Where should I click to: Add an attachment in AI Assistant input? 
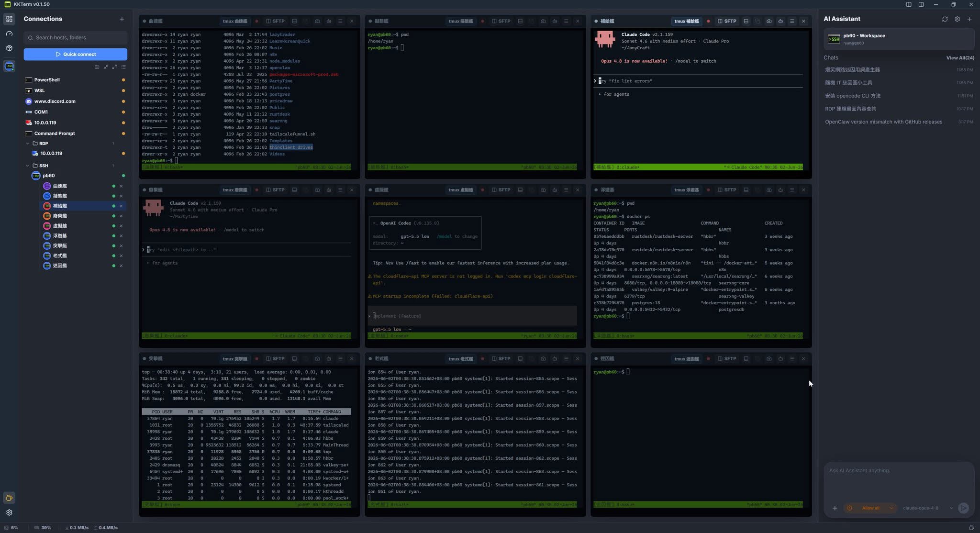click(835, 508)
